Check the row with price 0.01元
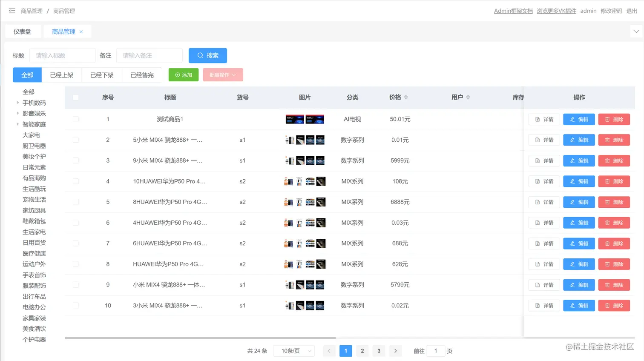 pyautogui.click(x=76, y=140)
